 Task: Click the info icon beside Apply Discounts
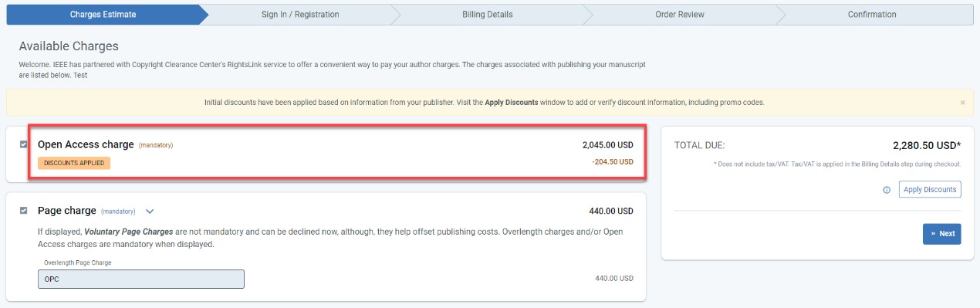click(x=887, y=190)
